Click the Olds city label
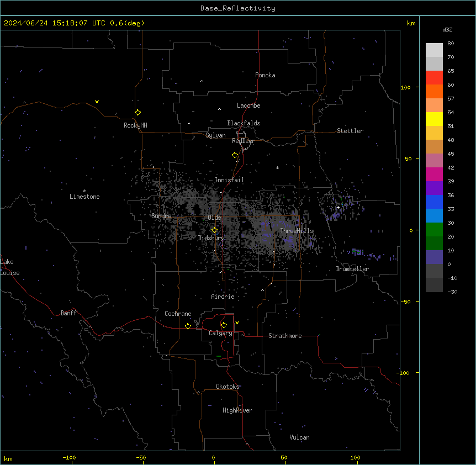The image size is (476, 465). (214, 218)
